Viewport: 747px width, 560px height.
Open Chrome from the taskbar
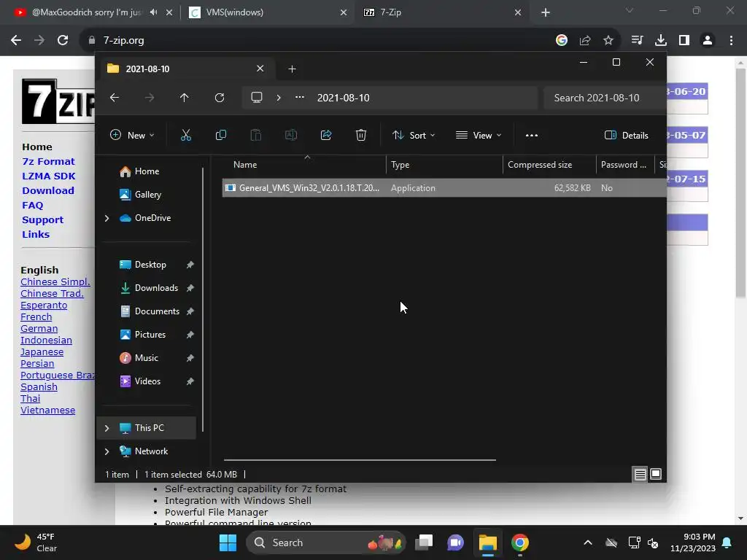(x=520, y=542)
